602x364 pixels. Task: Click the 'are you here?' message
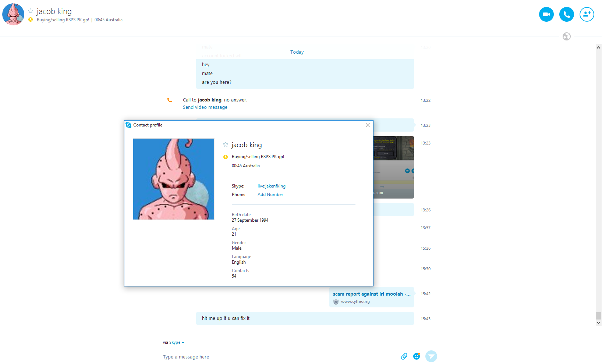tap(217, 82)
